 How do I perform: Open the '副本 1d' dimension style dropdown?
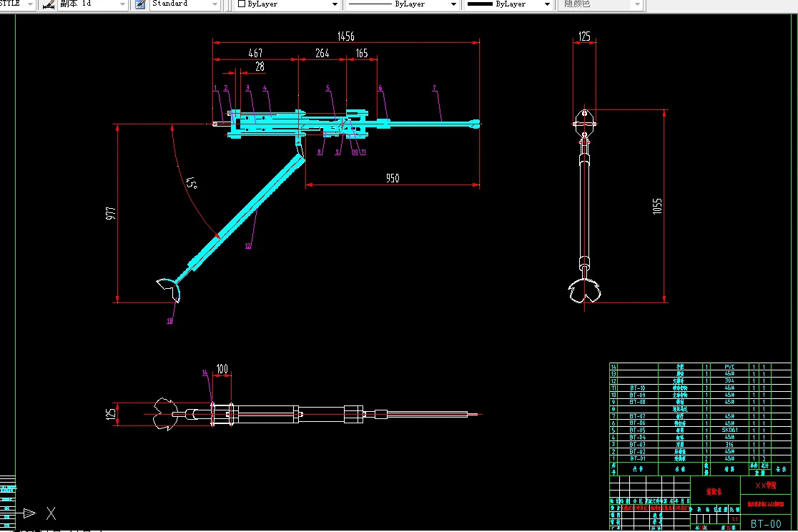tap(122, 4)
